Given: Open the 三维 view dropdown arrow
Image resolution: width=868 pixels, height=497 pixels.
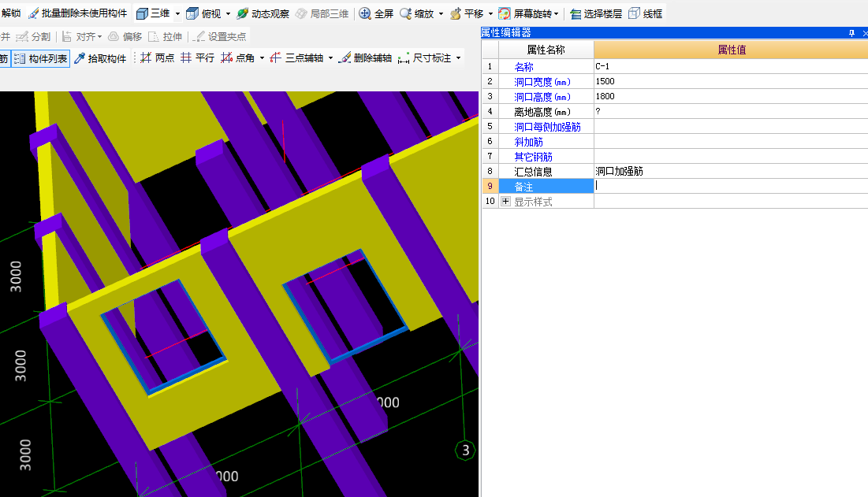Looking at the screenshot, I should pos(177,14).
